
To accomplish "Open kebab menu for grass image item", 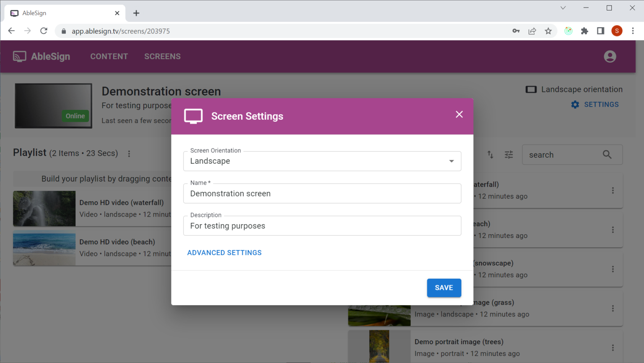I will pos(613,308).
